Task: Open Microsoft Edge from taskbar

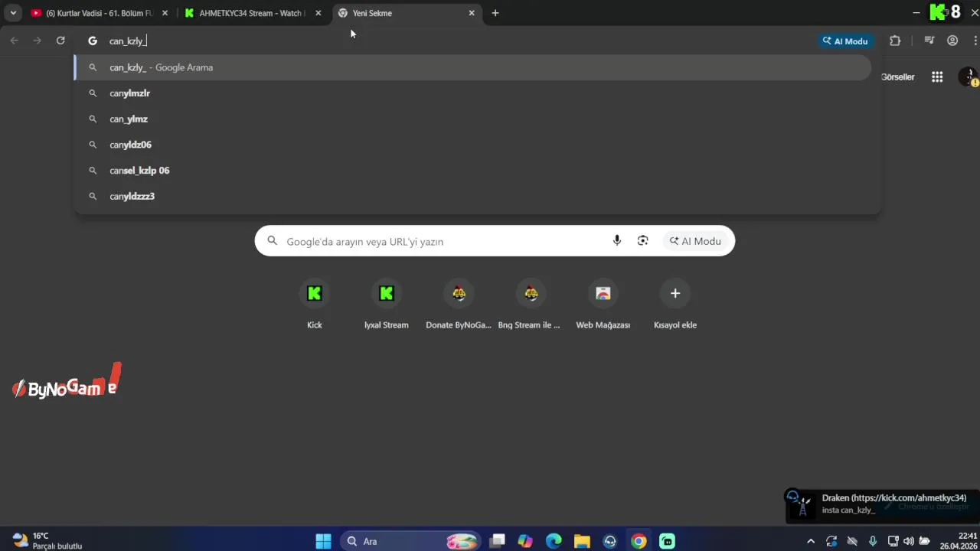Action: click(554, 541)
